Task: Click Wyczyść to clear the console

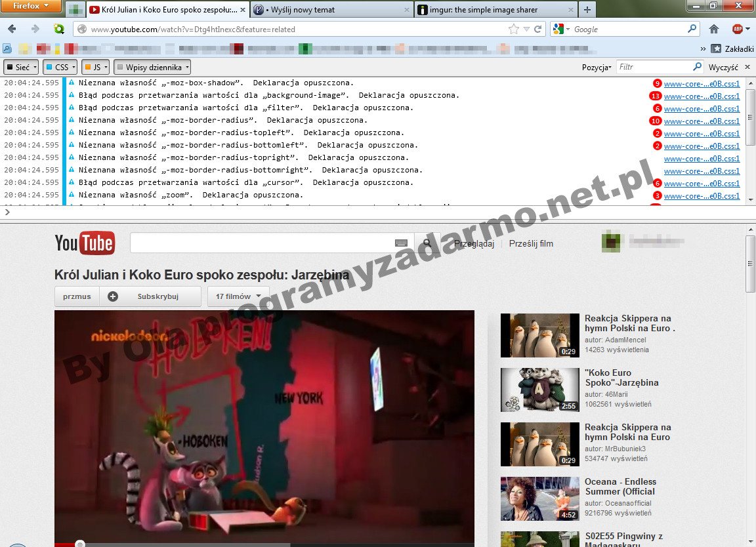Action: (723, 68)
